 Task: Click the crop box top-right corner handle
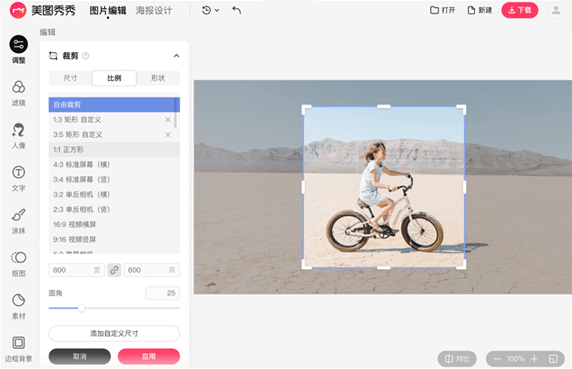(462, 109)
